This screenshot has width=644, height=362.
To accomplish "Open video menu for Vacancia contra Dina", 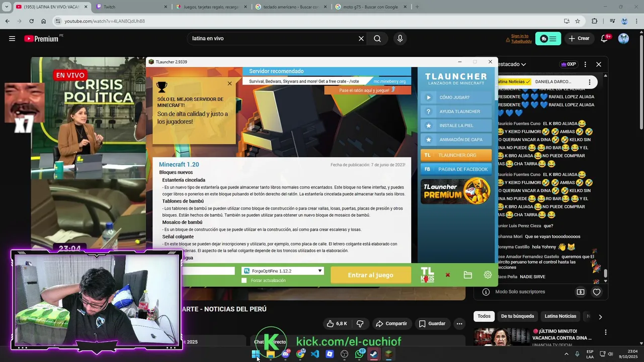I will click(606, 333).
